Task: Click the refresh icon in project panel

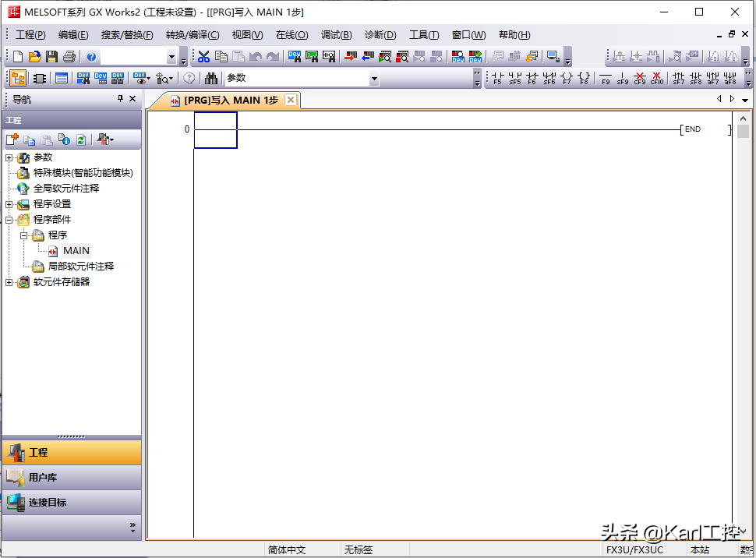Action: point(80,139)
